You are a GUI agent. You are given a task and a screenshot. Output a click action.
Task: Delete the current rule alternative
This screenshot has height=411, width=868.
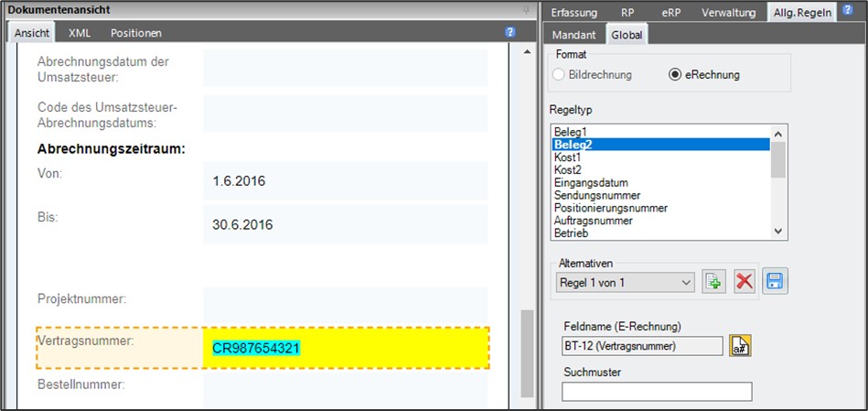[x=745, y=282]
